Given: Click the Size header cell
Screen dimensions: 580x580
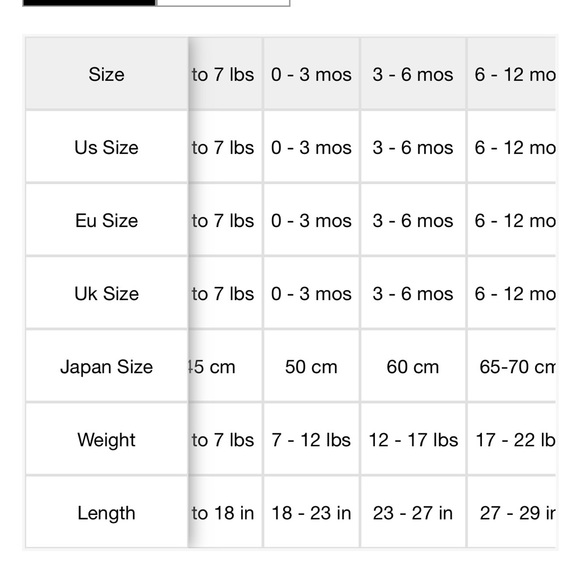Looking at the screenshot, I should [107, 74].
